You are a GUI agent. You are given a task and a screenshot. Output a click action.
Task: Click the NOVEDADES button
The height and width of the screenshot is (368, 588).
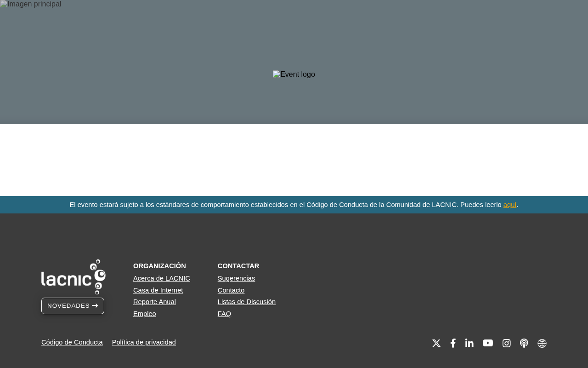click(73, 306)
